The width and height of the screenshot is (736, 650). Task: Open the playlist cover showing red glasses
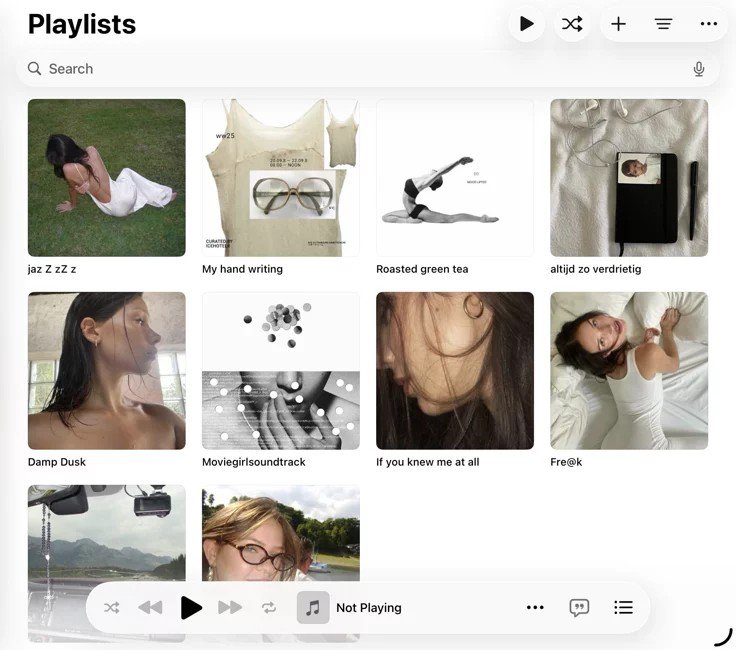(281, 533)
